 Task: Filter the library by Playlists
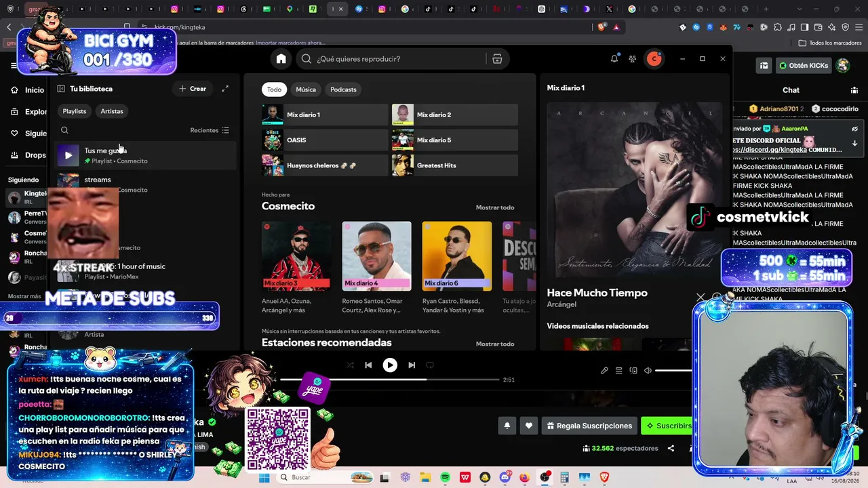coord(75,111)
